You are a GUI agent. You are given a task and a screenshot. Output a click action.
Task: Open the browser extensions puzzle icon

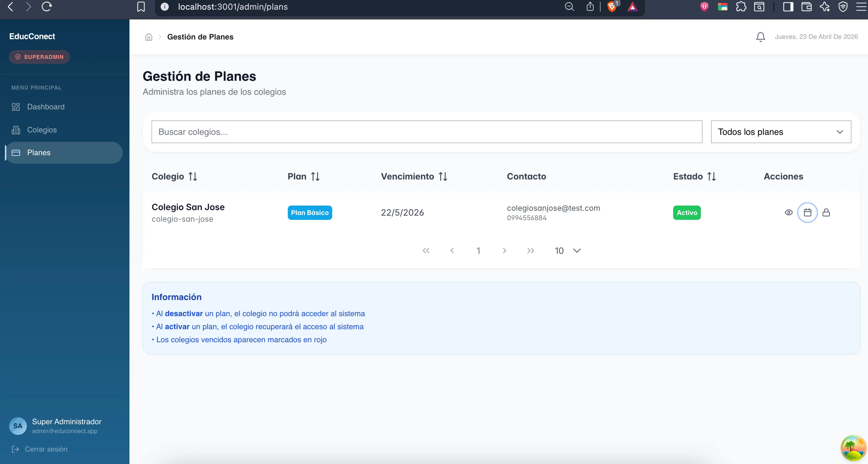741,7
